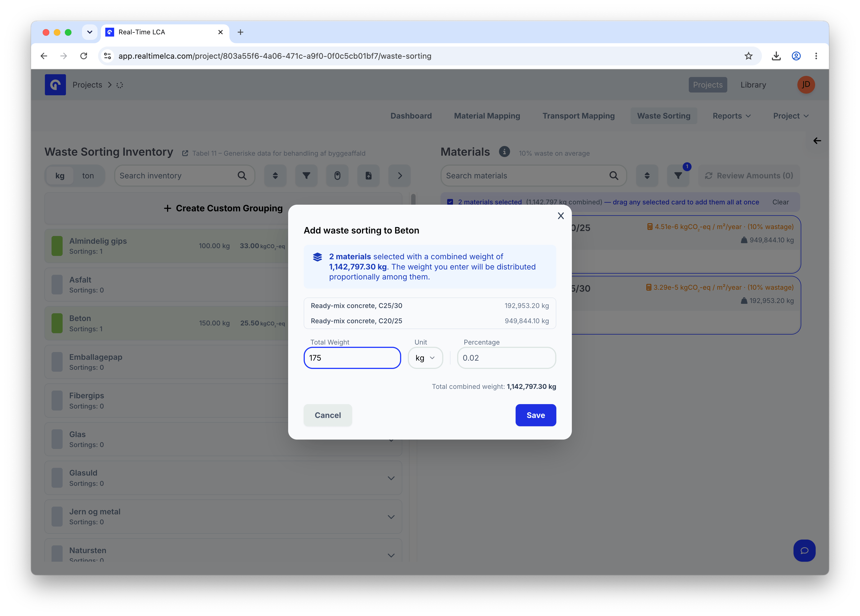Switch to Transport Mapping tab
860x616 pixels.
(x=578, y=115)
